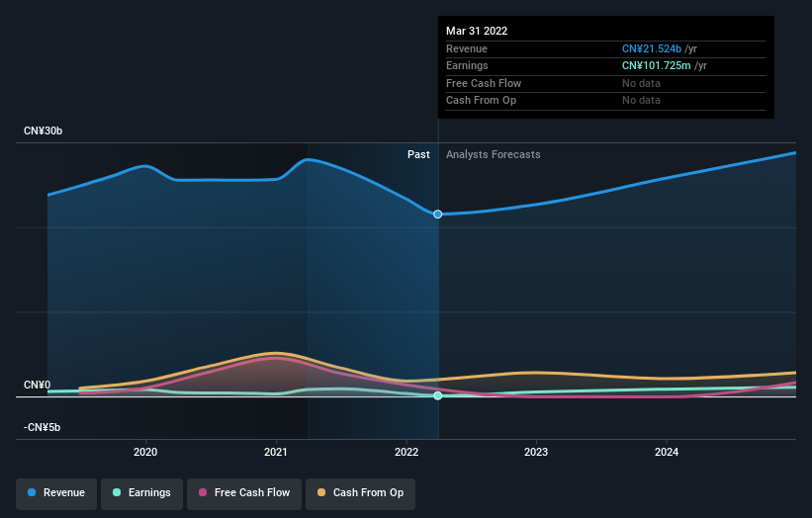Viewport: 812px width, 518px height.
Task: Toggle the Cash From Op legend series
Action: [360, 493]
